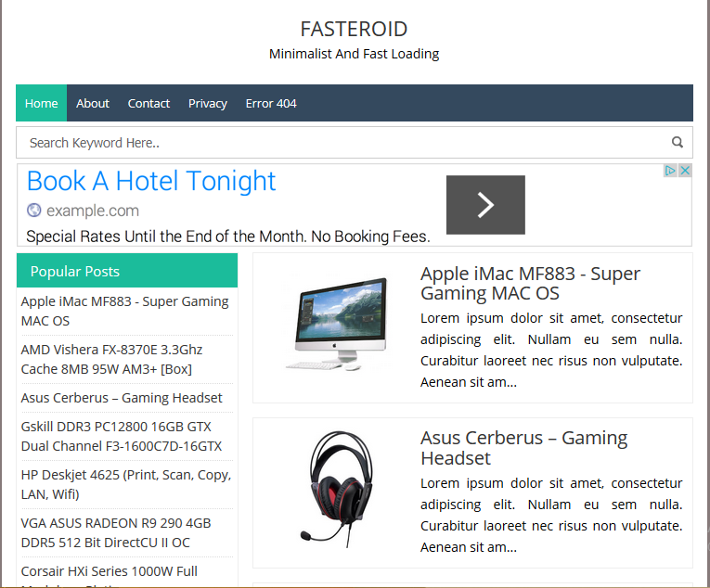Open popular post Asus Cerberus Gaming Headset
710x588 pixels.
click(x=122, y=398)
